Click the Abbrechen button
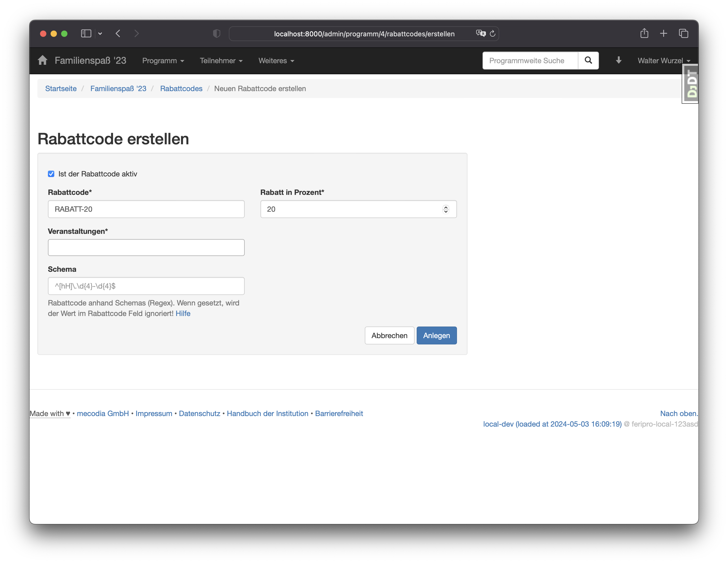The height and width of the screenshot is (563, 728). (x=389, y=335)
